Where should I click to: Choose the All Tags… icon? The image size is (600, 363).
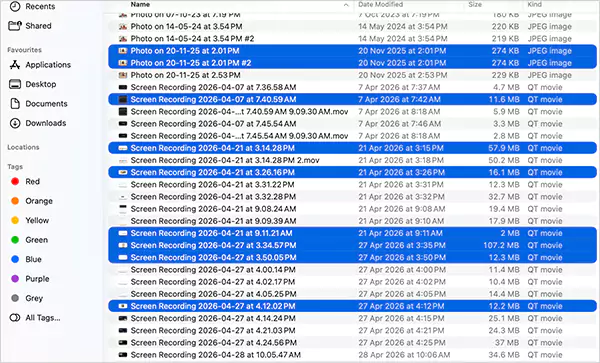click(x=15, y=317)
